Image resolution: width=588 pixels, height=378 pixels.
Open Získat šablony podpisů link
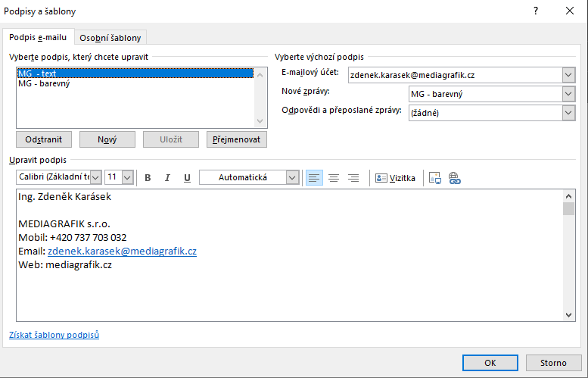(x=54, y=335)
